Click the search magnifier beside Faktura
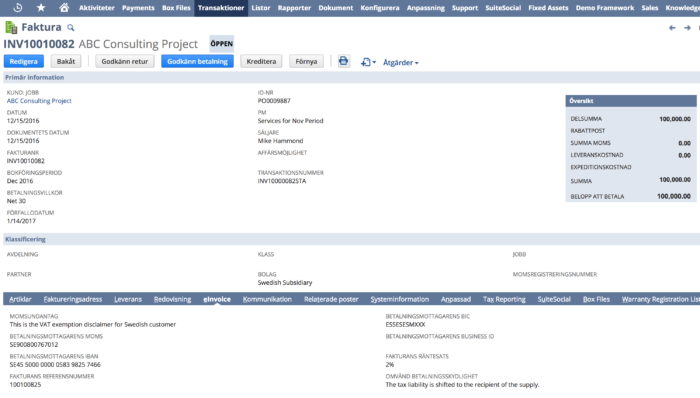 (x=71, y=28)
